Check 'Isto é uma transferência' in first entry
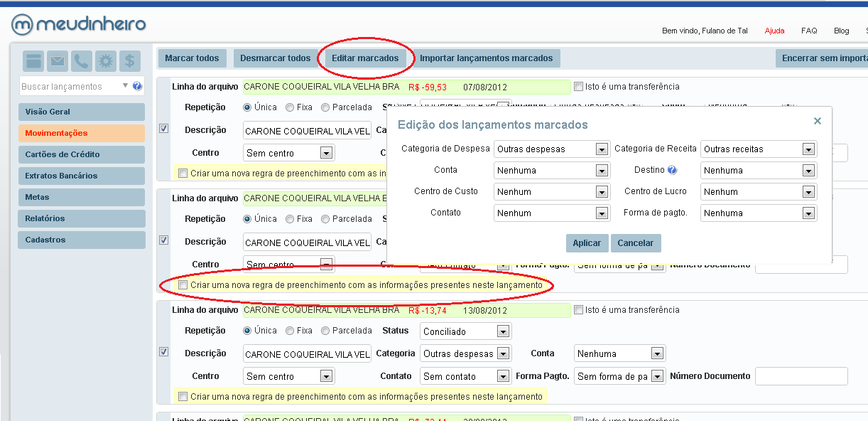 578,87
